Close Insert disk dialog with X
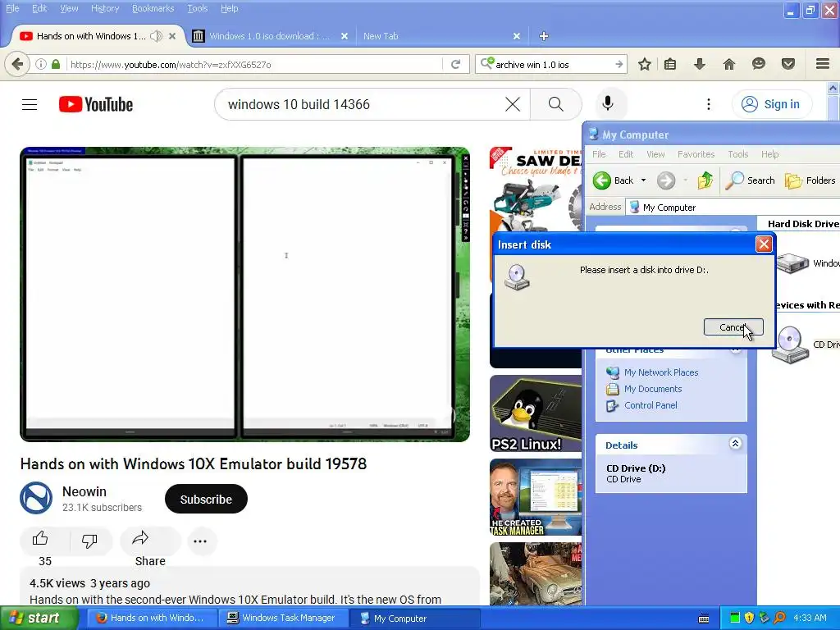The height and width of the screenshot is (630, 840). [x=764, y=244]
